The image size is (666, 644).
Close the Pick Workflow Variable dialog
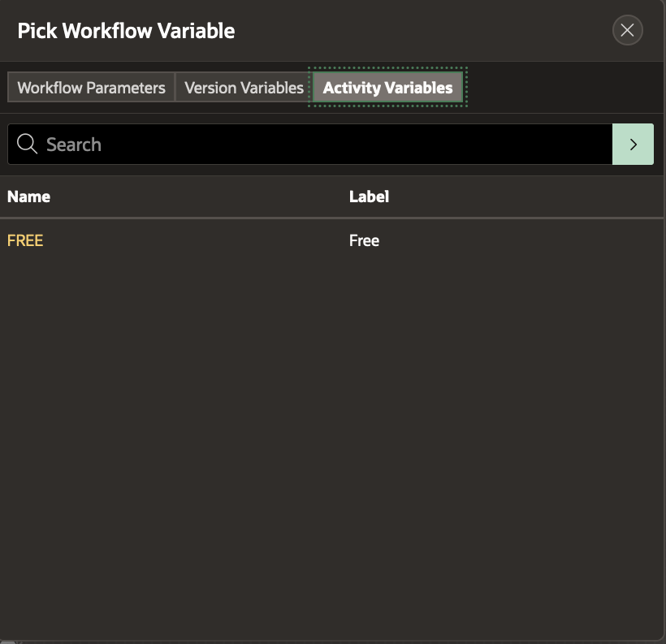627,31
